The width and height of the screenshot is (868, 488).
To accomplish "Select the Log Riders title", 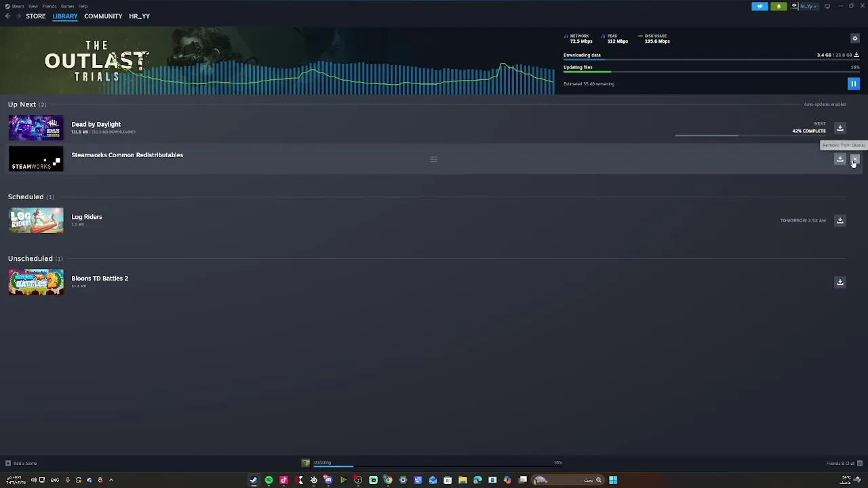I will pos(87,217).
